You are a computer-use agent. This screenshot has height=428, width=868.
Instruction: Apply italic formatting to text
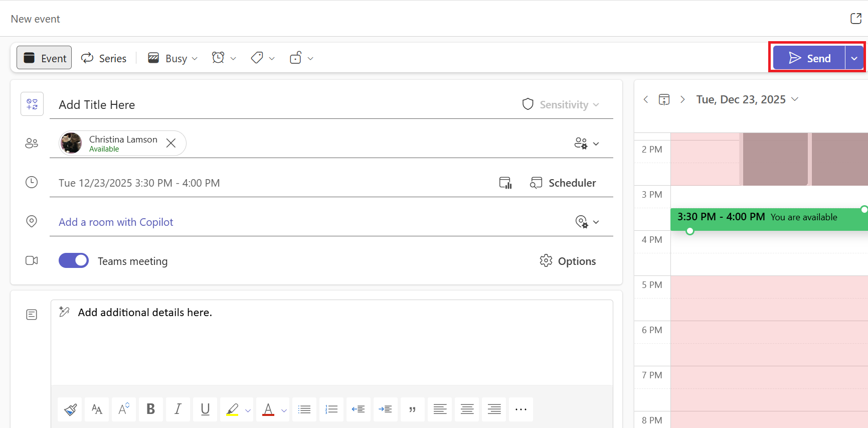click(x=178, y=409)
